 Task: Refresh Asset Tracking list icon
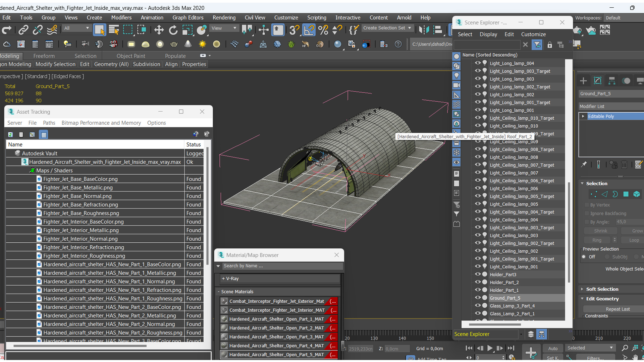point(10,134)
